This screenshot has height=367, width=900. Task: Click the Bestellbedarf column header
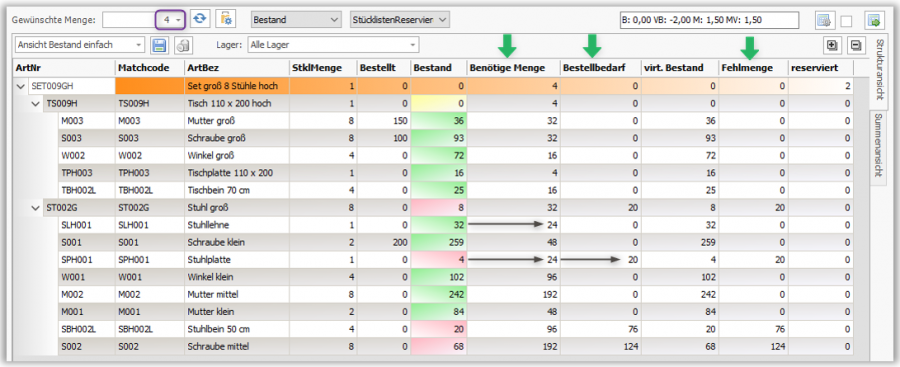click(600, 68)
